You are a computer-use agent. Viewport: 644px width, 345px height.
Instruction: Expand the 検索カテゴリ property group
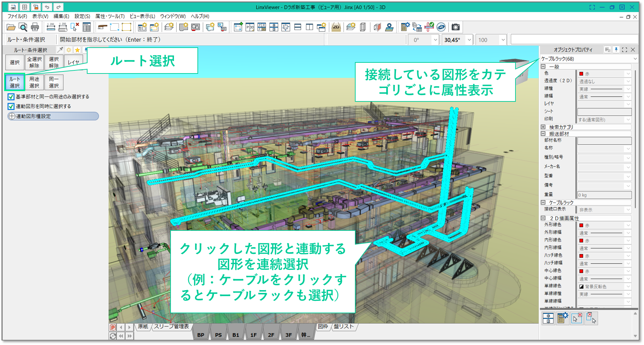(x=543, y=127)
